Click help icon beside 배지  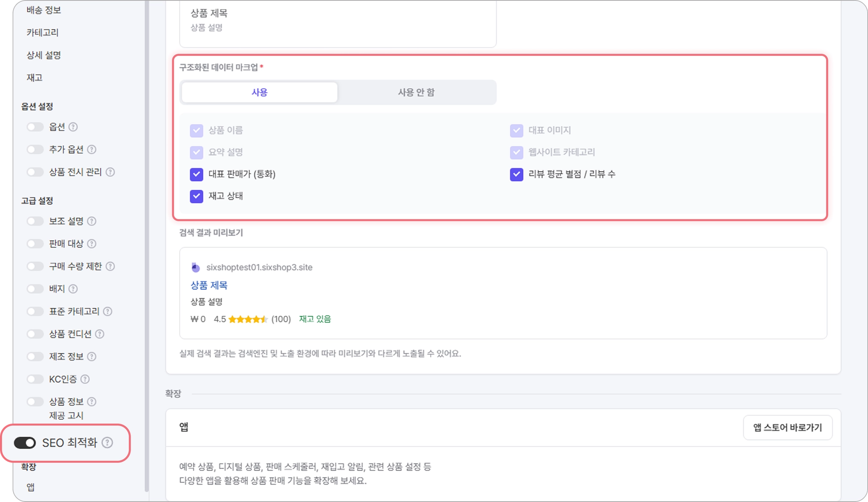tap(73, 289)
